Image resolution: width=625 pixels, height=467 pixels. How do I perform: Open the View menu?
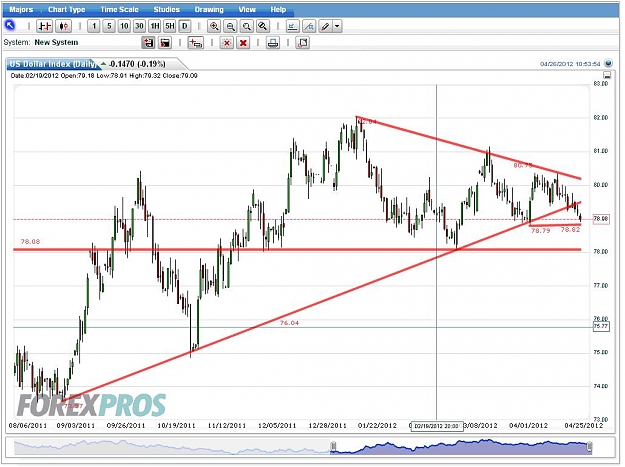[x=247, y=10]
